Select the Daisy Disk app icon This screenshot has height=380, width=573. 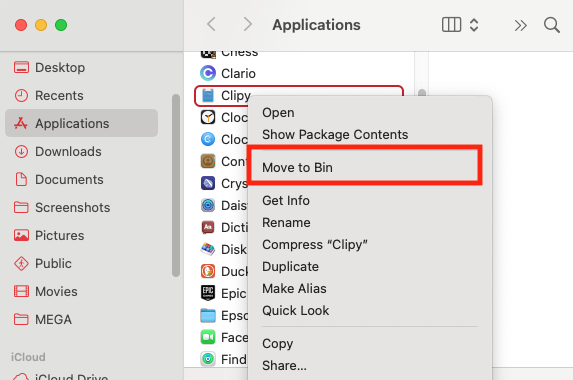click(208, 205)
